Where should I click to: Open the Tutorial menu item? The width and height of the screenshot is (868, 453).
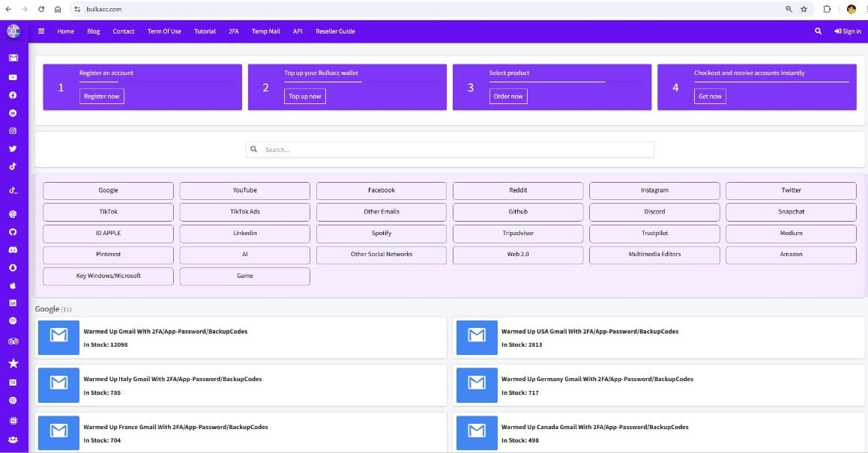point(205,31)
